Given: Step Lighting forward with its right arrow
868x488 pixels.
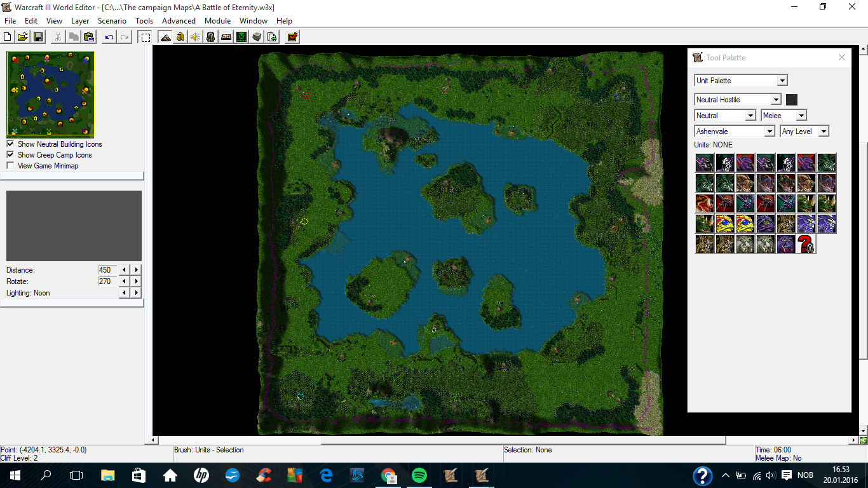Looking at the screenshot, I should (137, 293).
